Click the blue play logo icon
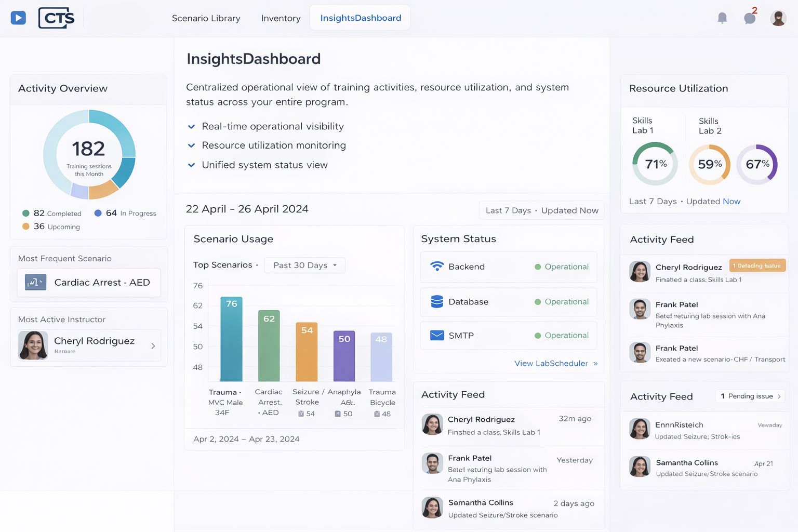798x532 pixels. pyautogui.click(x=18, y=18)
